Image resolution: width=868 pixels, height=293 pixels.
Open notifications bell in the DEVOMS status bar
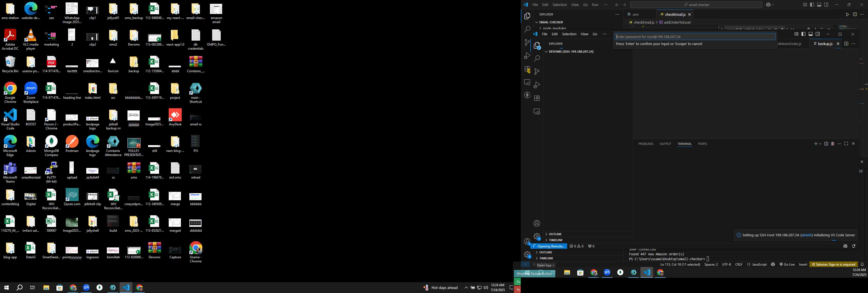[x=854, y=246]
